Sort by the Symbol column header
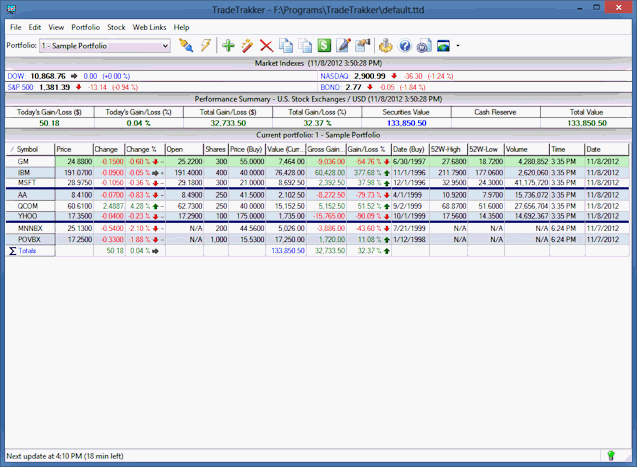 click(x=30, y=149)
